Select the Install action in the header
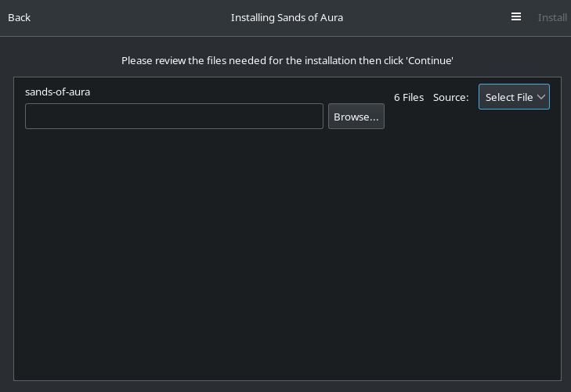The width and height of the screenshot is (571, 392). (552, 17)
